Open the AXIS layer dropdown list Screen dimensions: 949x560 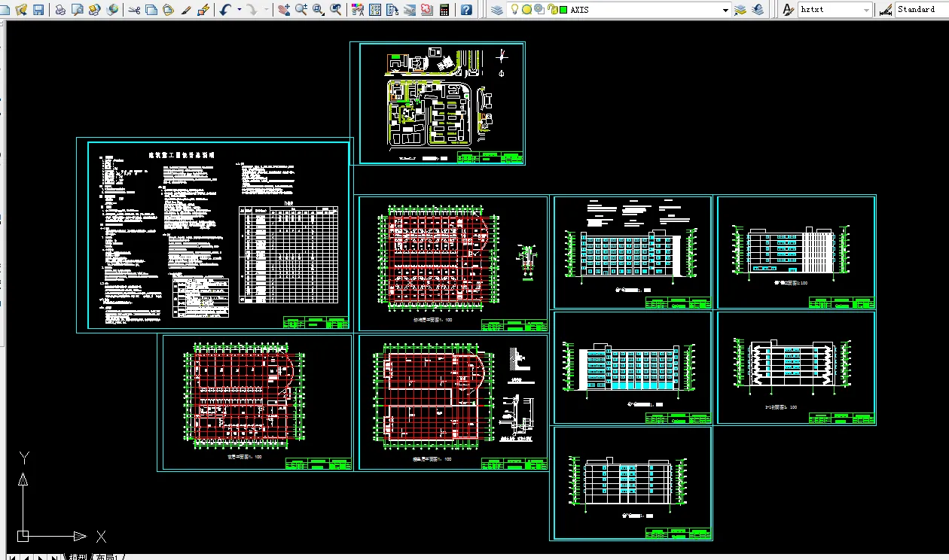pos(726,10)
